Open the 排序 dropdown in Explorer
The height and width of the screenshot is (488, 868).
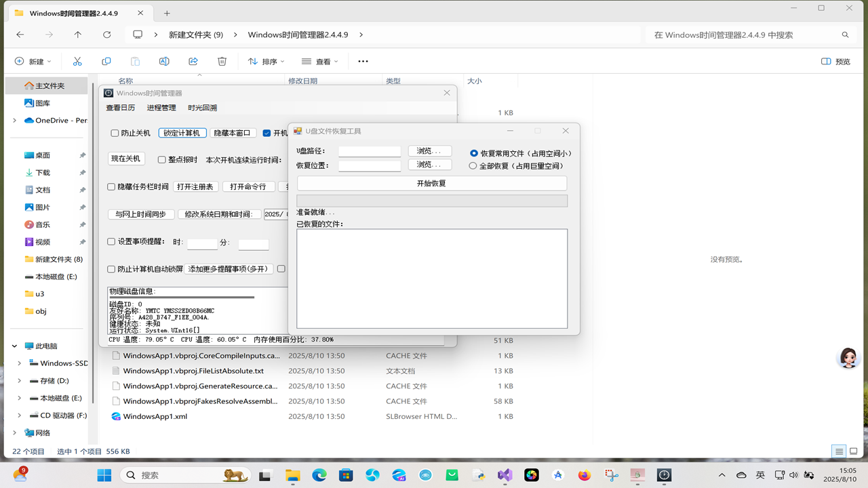[x=266, y=61]
